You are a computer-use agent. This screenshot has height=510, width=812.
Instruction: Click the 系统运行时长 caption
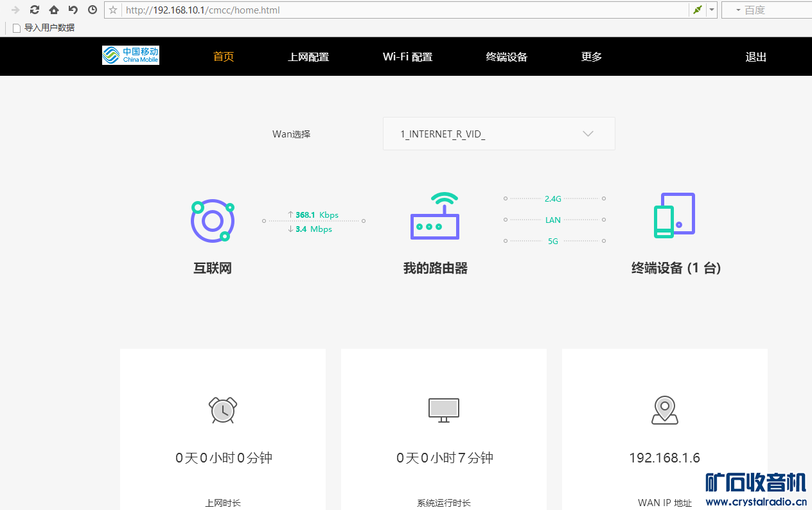click(444, 503)
